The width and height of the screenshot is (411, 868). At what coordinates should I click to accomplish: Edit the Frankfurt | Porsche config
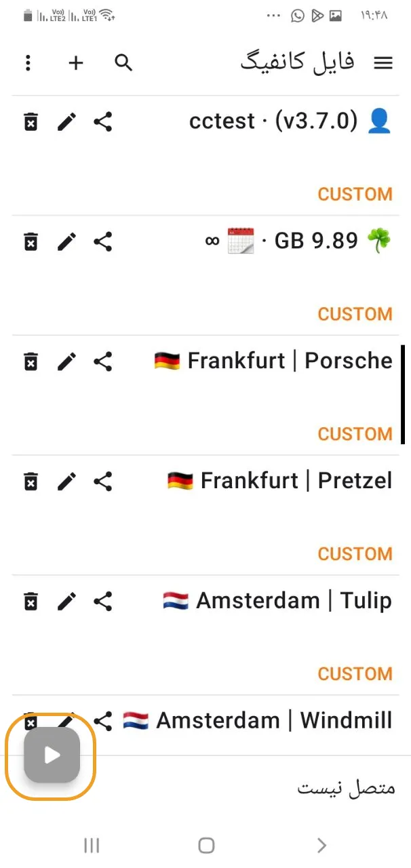click(66, 361)
